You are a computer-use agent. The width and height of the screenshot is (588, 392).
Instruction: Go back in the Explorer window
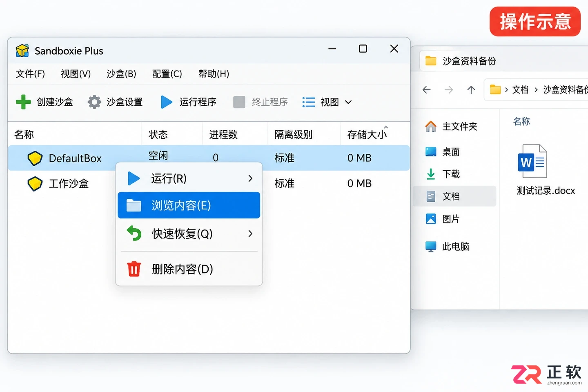click(427, 90)
